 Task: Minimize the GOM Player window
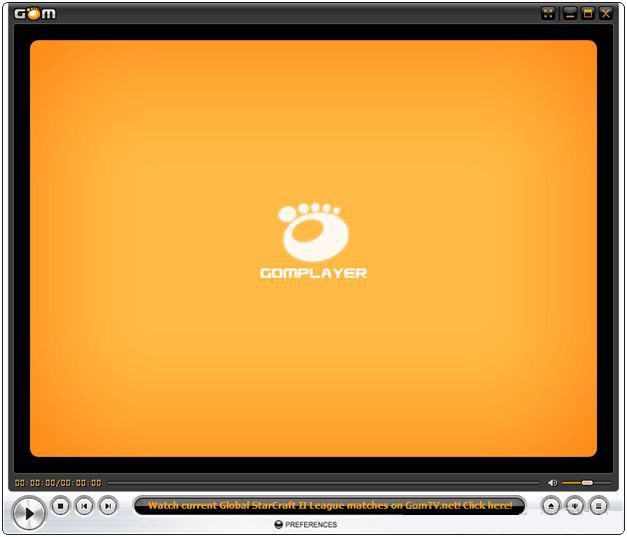570,13
